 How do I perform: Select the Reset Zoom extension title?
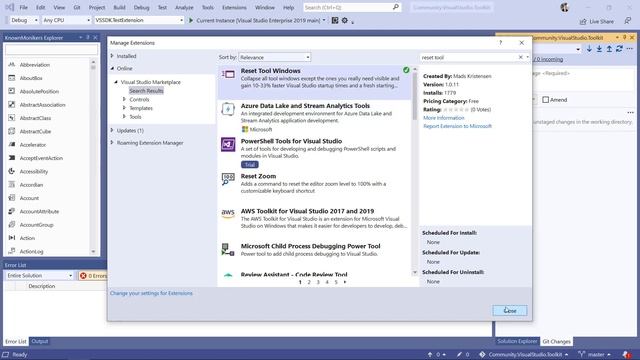(258, 176)
